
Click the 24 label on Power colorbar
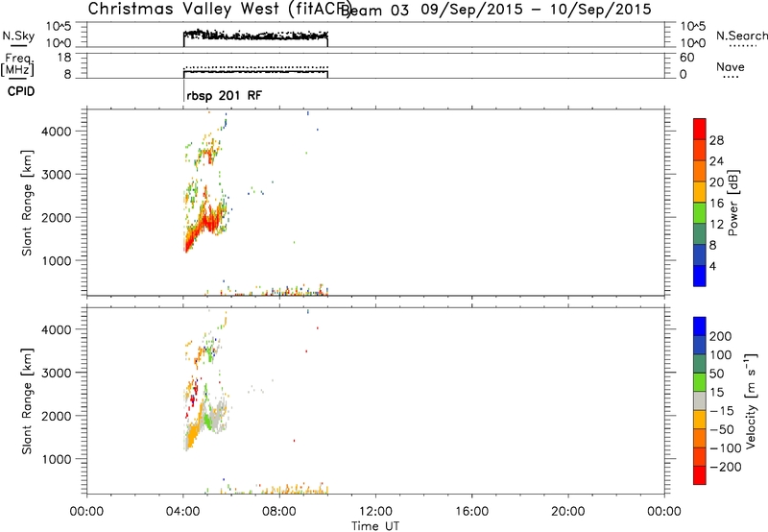716,161
